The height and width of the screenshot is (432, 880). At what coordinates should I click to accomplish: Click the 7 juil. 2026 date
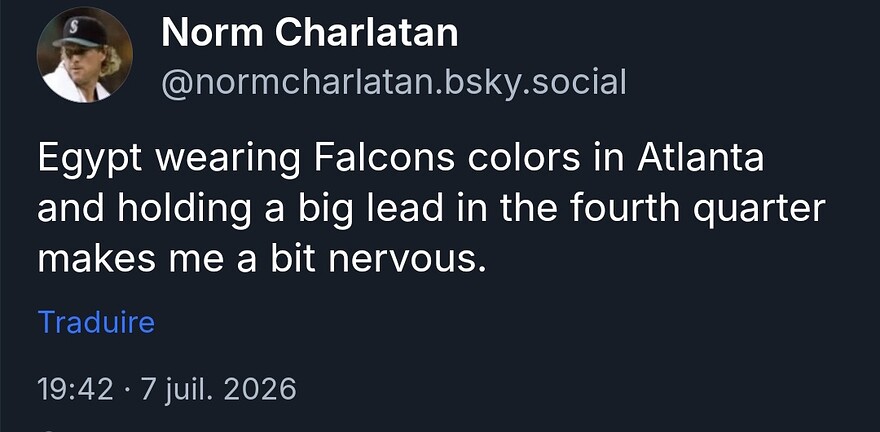[x=218, y=389]
